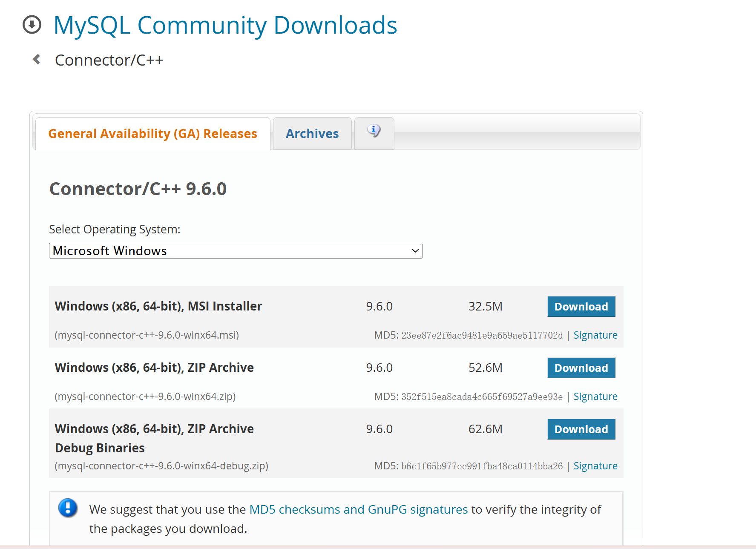Viewport: 756px width, 549px height.
Task: Click the Select Operating System label
Action: point(115,229)
